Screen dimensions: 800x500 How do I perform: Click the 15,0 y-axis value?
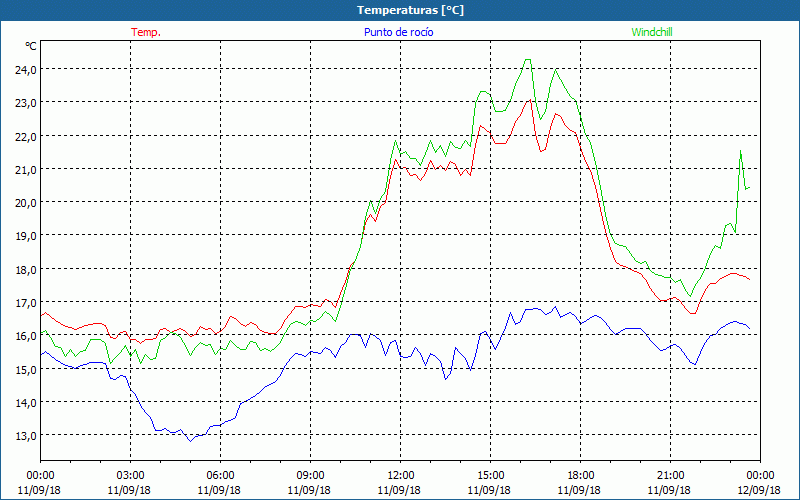coord(26,369)
